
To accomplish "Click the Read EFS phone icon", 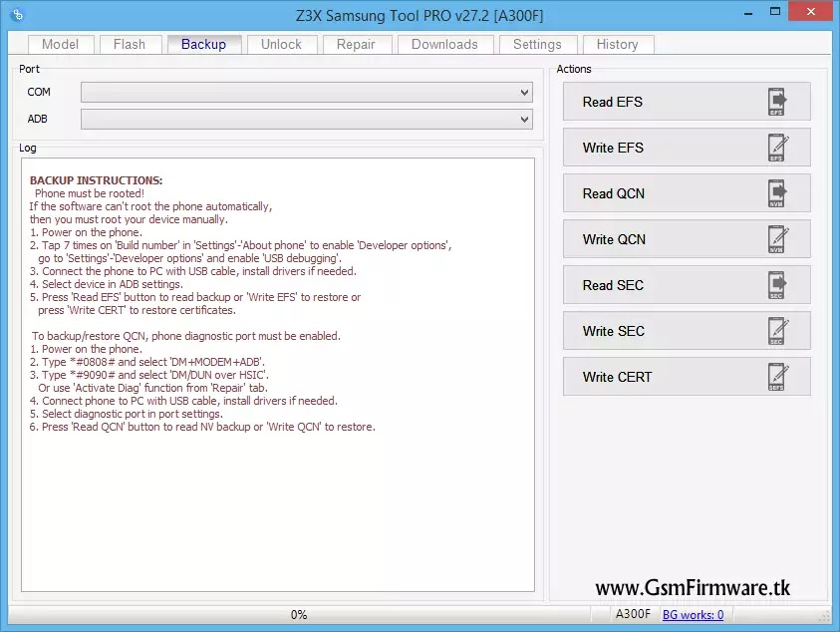I will tap(777, 102).
